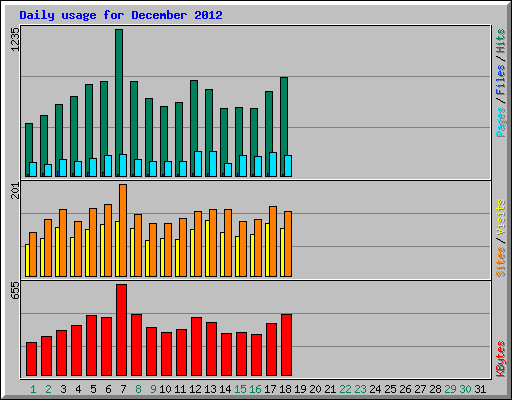Click the orange Sites bar for day 17
This screenshot has width=512, height=400.
(273, 241)
